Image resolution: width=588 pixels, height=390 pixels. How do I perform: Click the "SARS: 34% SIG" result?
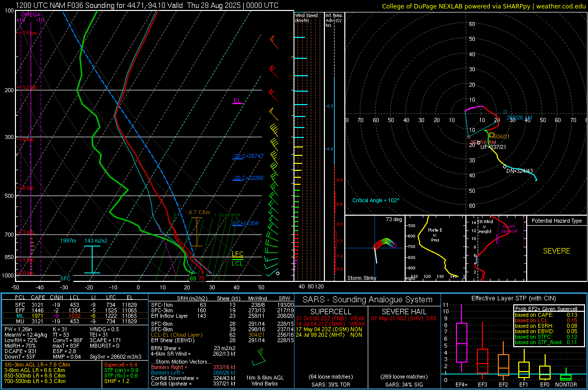(404, 385)
